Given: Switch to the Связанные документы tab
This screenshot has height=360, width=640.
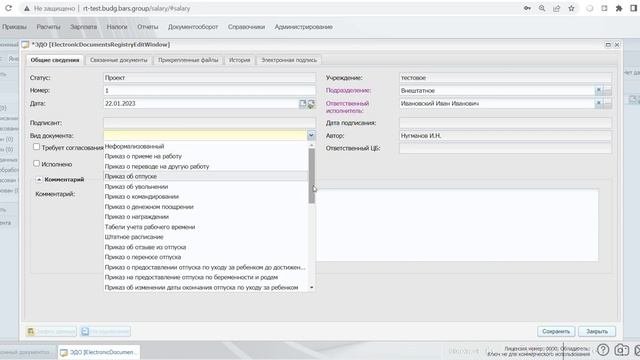Looking at the screenshot, I should [x=119, y=60].
